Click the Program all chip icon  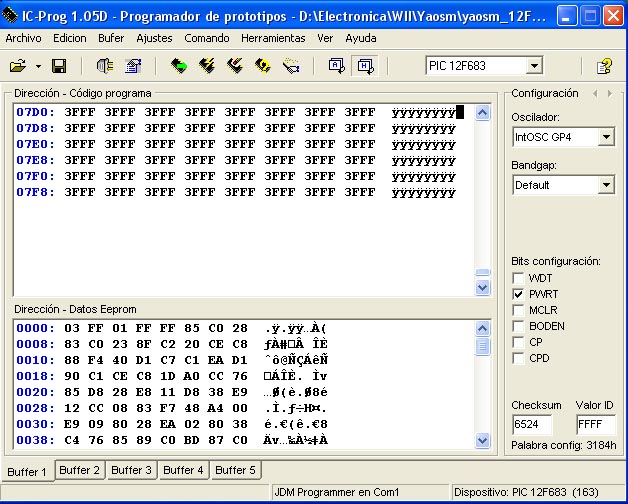coord(207,66)
